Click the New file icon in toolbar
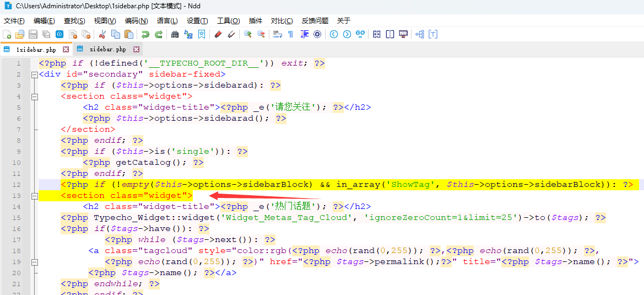Screen dimensions: 644x295 coord(7,34)
